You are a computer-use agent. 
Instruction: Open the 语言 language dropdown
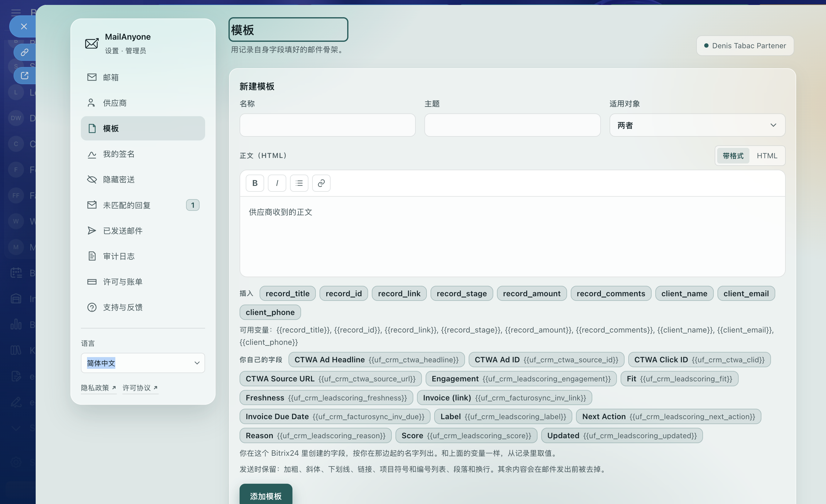143,363
